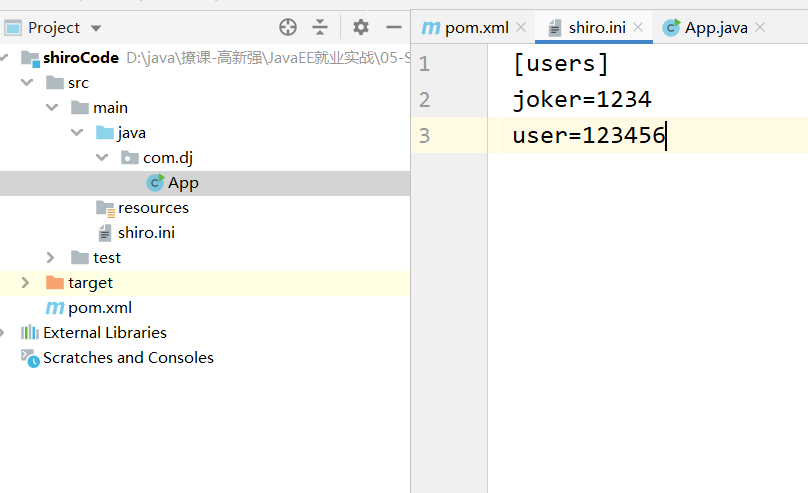Click the Maven icon on pom.xml tab
This screenshot has height=493, width=808.
(431, 27)
